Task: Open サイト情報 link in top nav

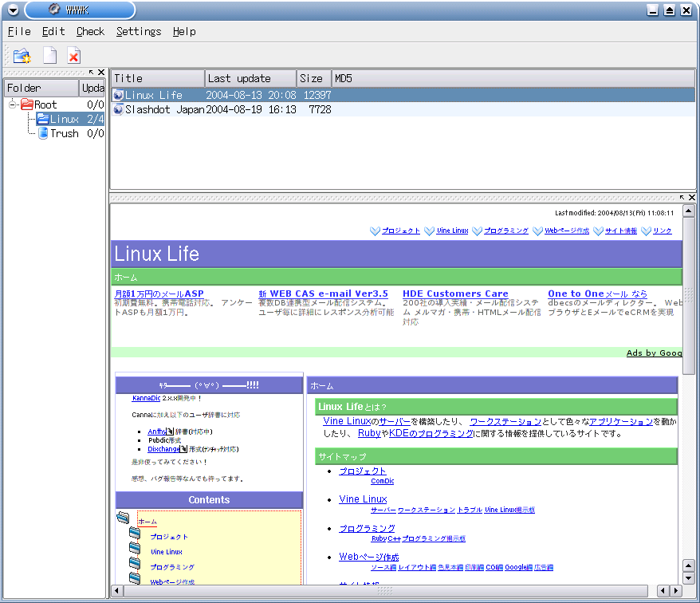Action: coord(621,231)
